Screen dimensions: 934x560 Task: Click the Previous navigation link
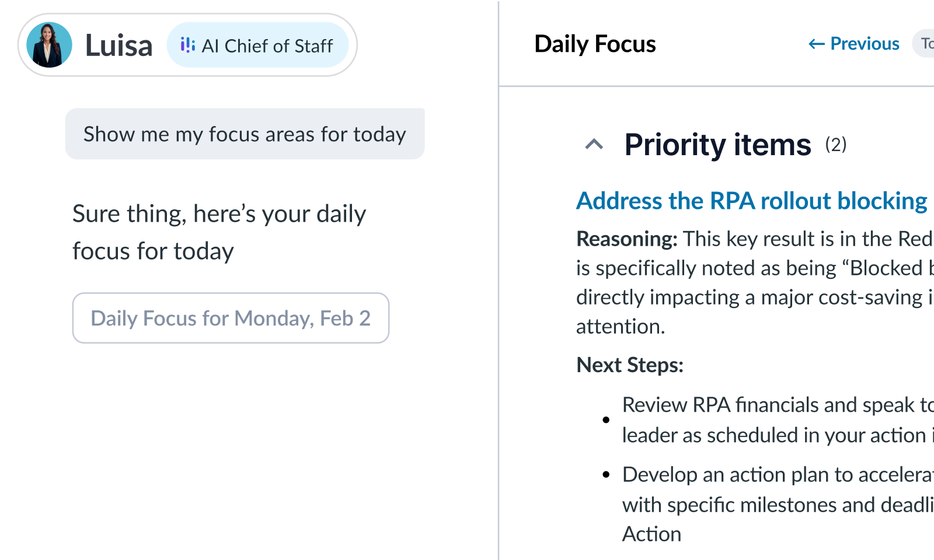854,43
